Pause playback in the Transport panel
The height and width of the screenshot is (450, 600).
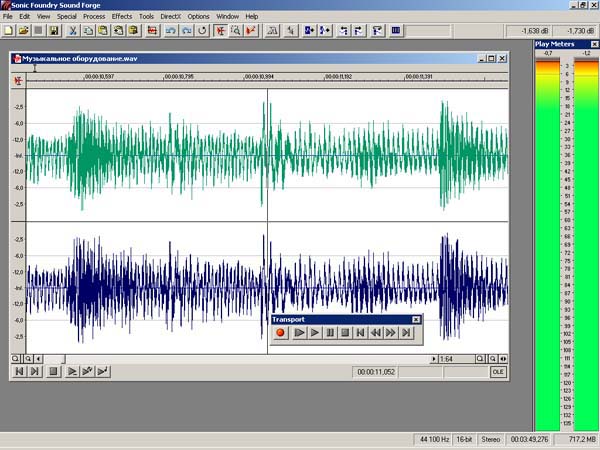click(330, 333)
